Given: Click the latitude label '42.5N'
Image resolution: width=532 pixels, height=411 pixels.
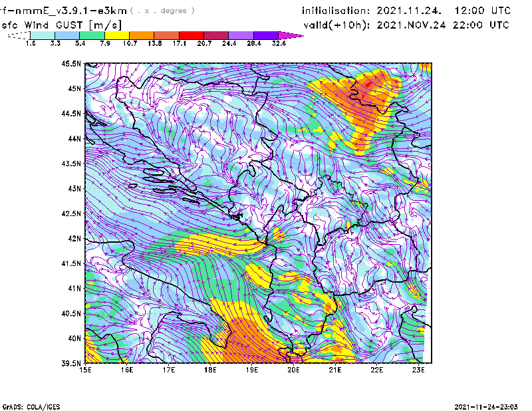Looking at the screenshot, I should point(71,213).
